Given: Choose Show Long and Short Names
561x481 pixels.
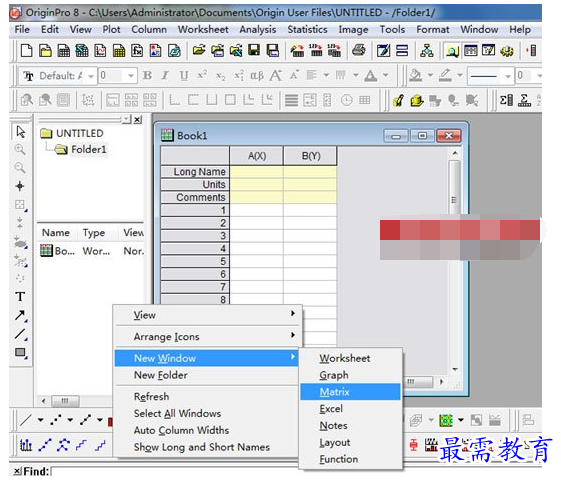Looking at the screenshot, I should point(206,447).
